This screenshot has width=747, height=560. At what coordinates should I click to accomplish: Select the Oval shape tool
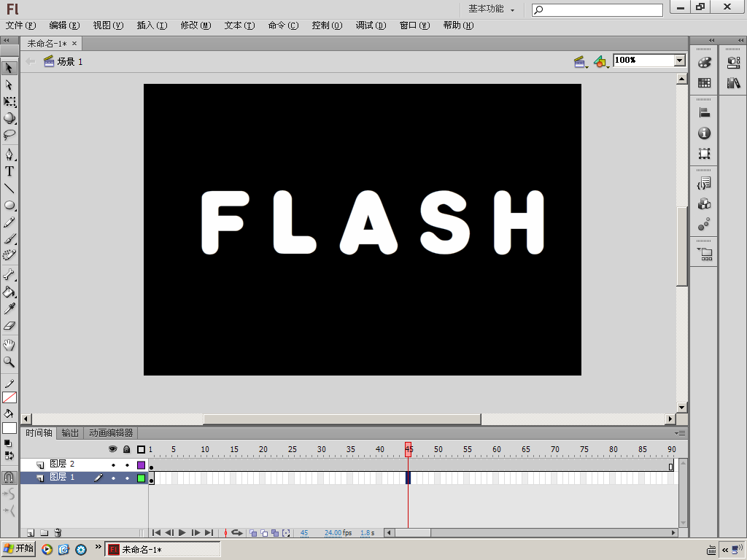(x=9, y=205)
